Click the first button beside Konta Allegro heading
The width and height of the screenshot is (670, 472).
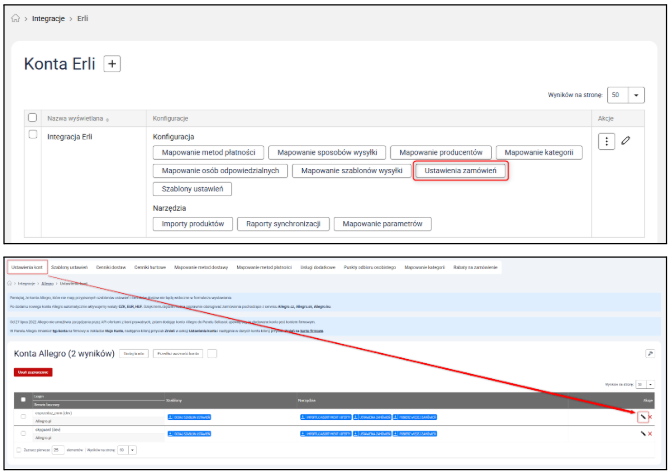pos(134,354)
